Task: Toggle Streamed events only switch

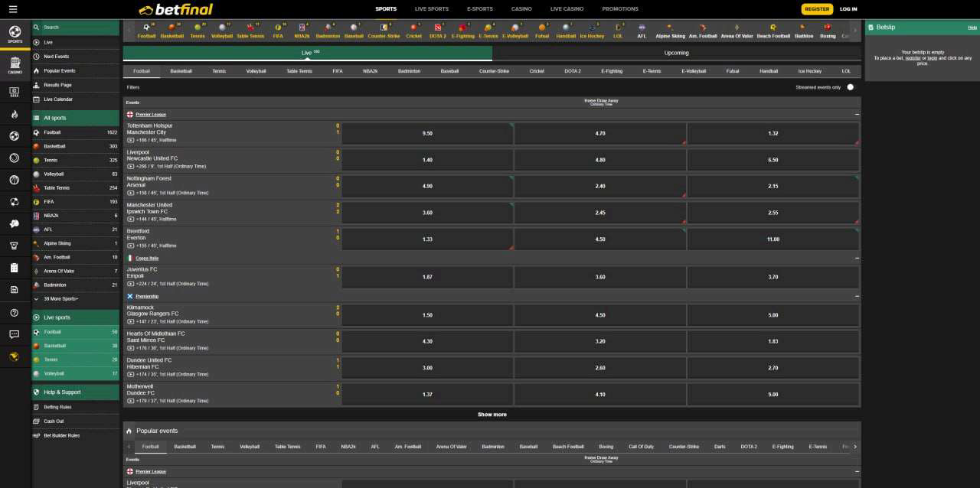Action: (x=850, y=87)
